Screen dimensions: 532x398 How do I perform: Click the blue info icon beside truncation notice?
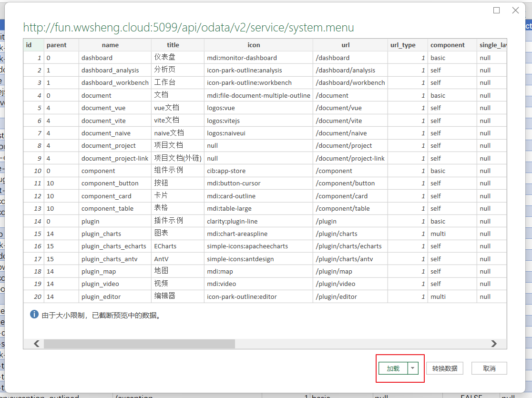click(34, 315)
